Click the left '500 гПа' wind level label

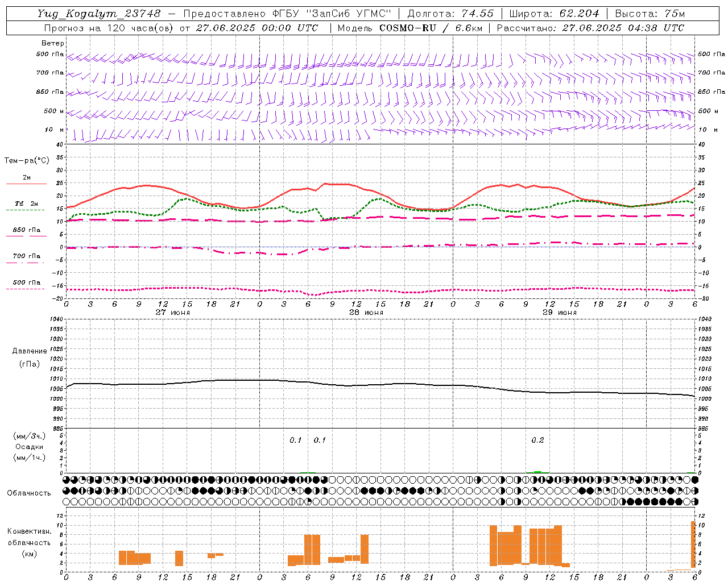50,55
